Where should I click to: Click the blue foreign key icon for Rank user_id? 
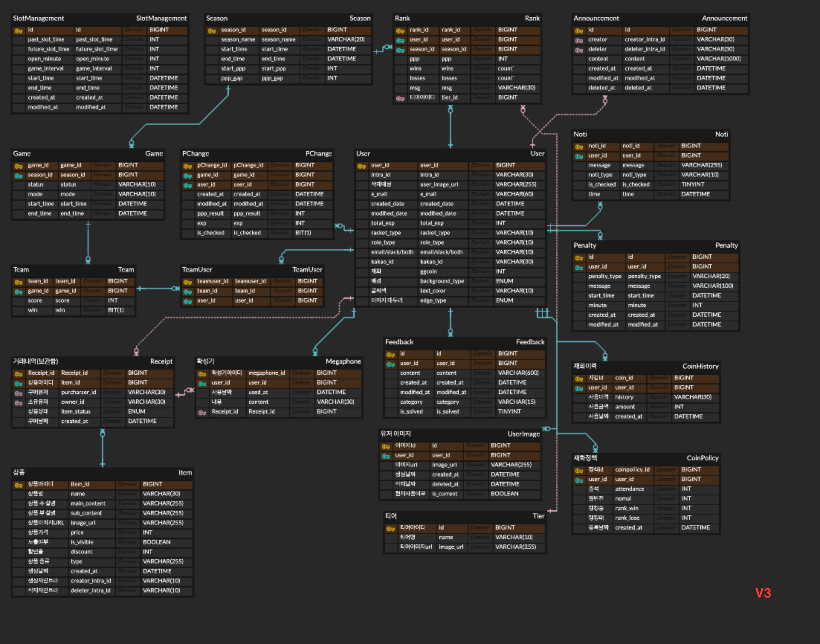[400, 41]
